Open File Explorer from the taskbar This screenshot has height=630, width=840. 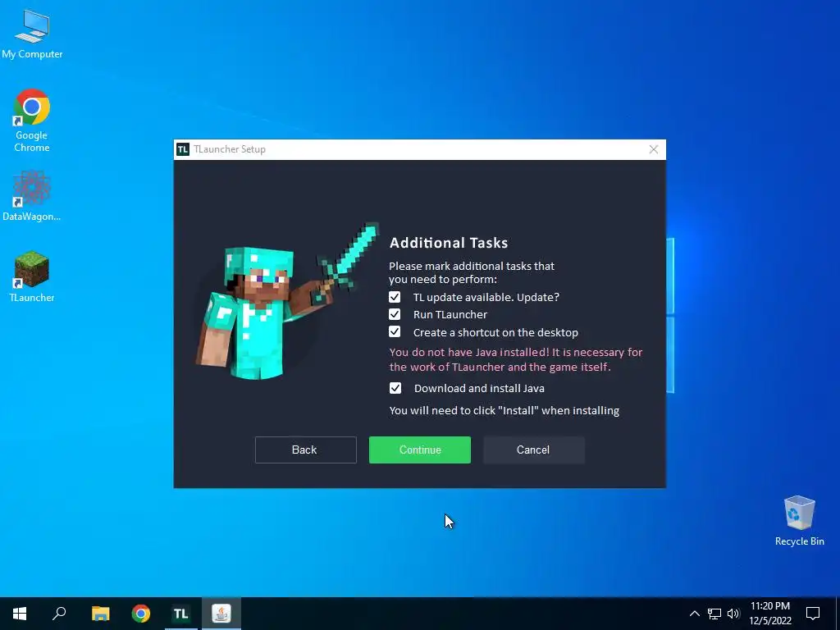pos(101,614)
